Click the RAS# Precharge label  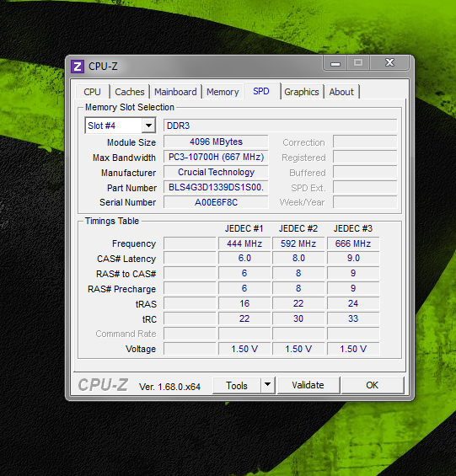(121, 289)
